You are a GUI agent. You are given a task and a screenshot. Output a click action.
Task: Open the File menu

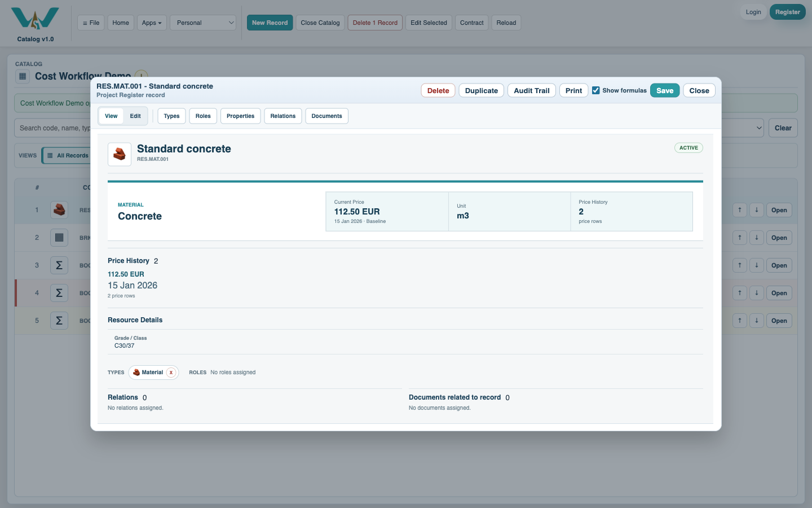click(x=91, y=23)
